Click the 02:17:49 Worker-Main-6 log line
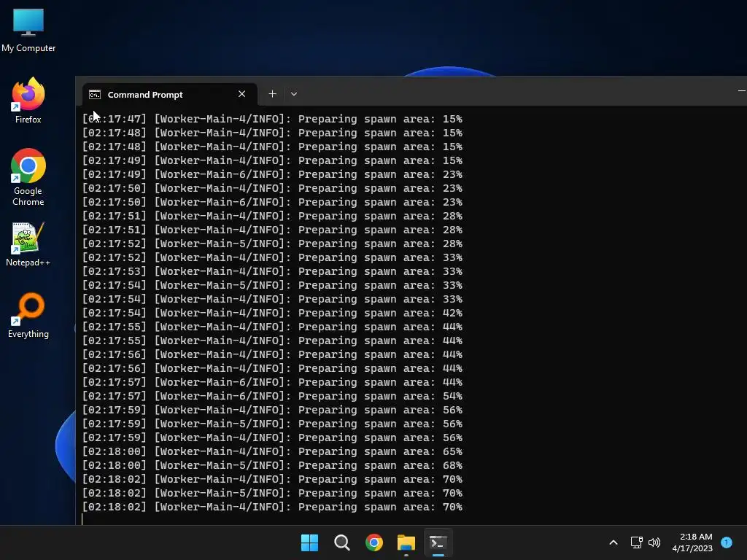747x560 pixels. pyautogui.click(x=272, y=174)
